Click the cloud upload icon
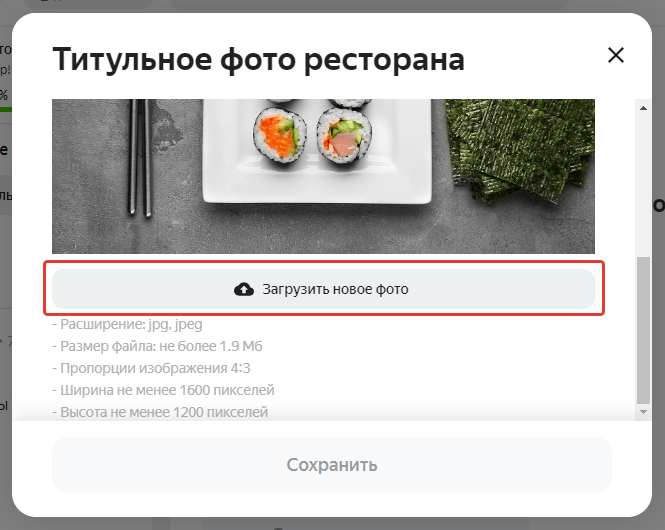The image size is (665, 530). (x=244, y=289)
